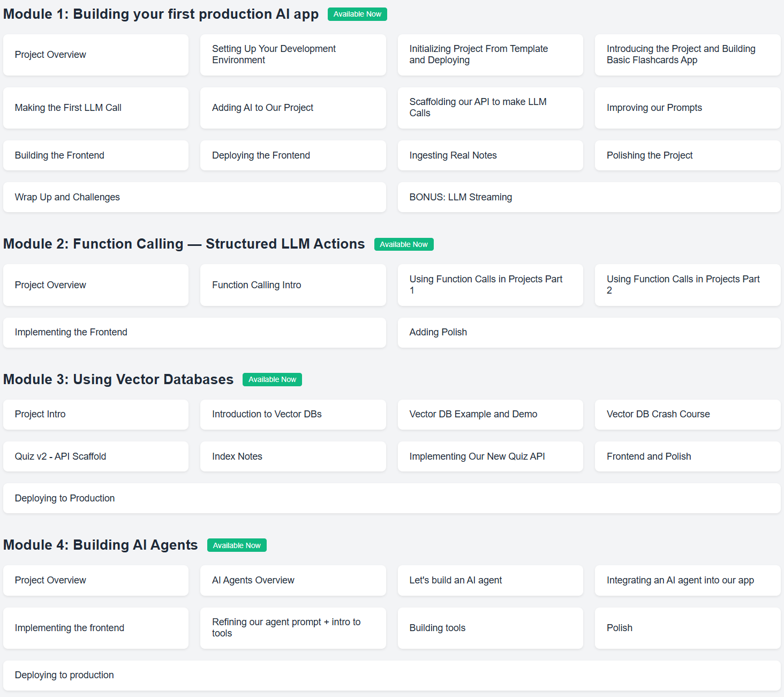Open Using Function Calls in Projects Part 2

coord(688,285)
